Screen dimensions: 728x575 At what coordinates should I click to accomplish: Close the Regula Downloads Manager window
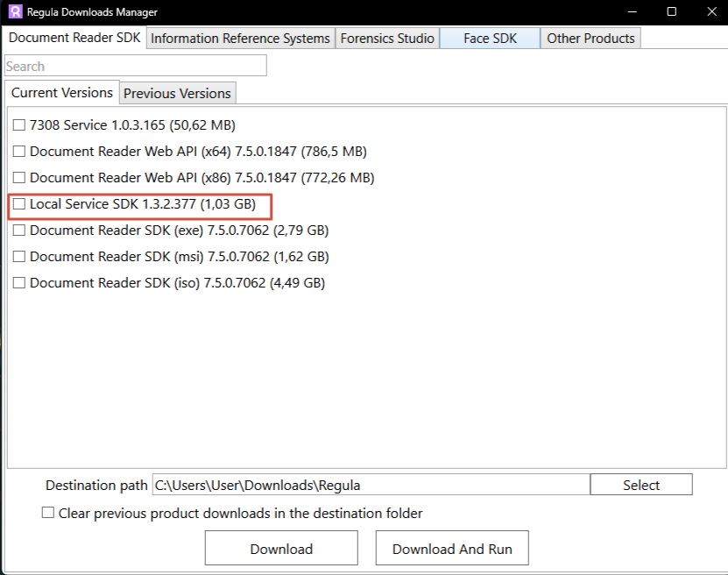(711, 11)
